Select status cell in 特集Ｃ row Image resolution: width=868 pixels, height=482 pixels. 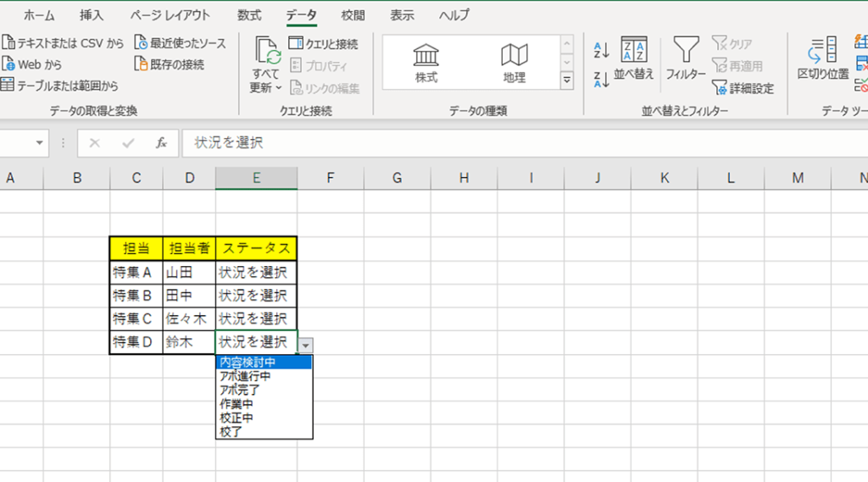coord(256,319)
